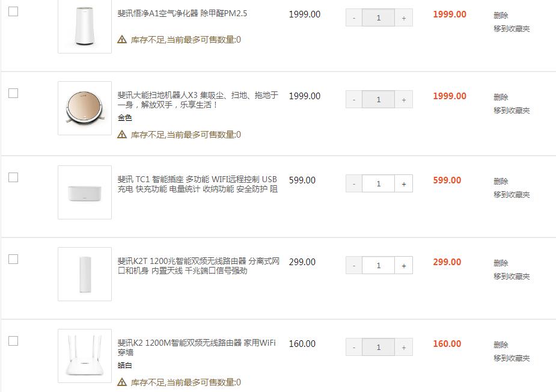Delete TC1 智能插座 from cart
Viewport: 556px width, 392px height.
pyautogui.click(x=501, y=182)
